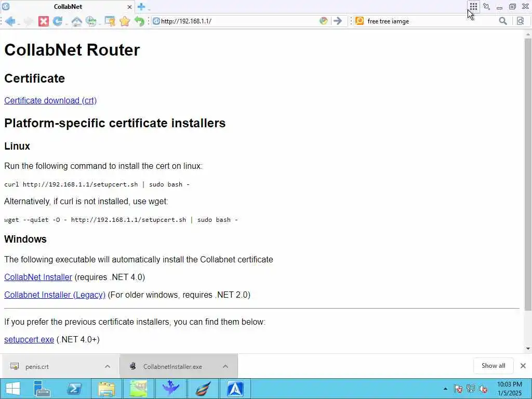Screen dimensions: 532x399
Task: Click the CollabNet tab favicon
Action: coord(6,6)
